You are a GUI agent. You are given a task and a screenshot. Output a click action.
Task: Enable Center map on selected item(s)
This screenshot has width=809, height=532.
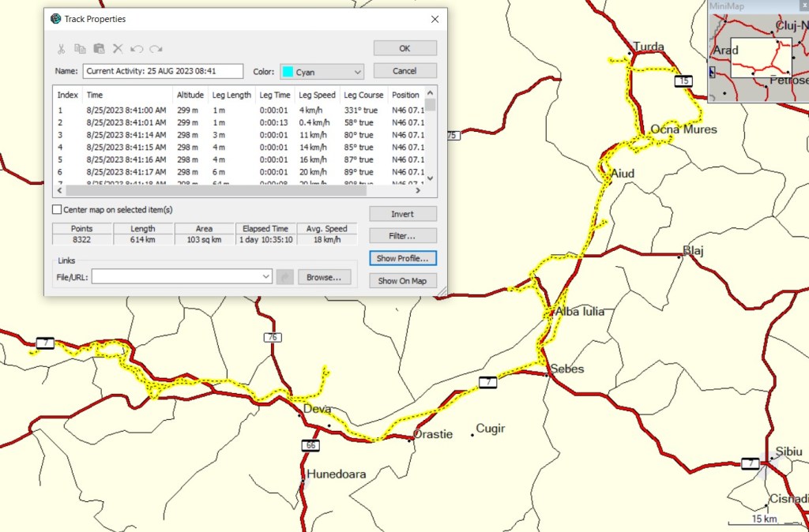(x=57, y=210)
